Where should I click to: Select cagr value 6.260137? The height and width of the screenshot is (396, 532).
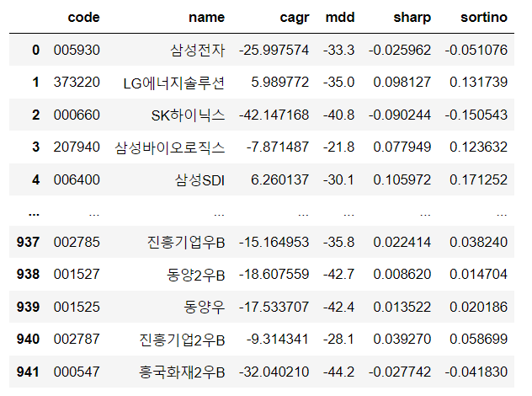280,179
